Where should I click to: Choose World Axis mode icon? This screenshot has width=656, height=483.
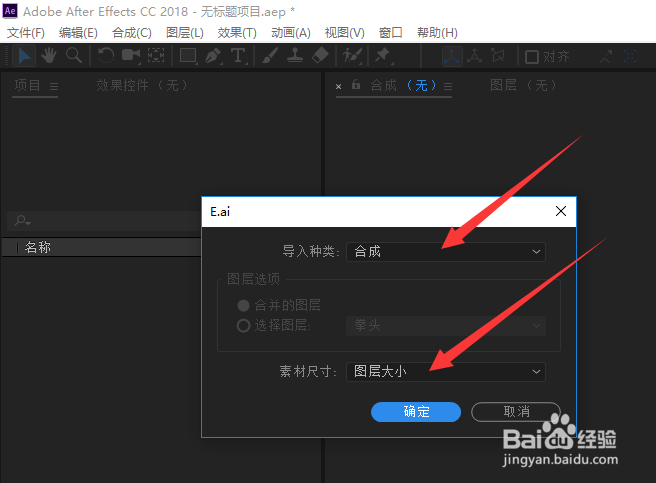tap(474, 56)
